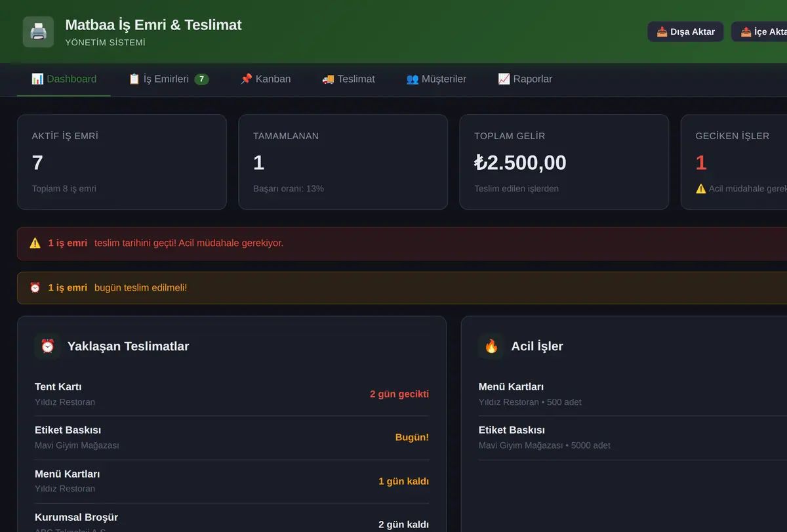Click the 7 badge on İş Emirleri
The image size is (787, 532).
(x=202, y=79)
